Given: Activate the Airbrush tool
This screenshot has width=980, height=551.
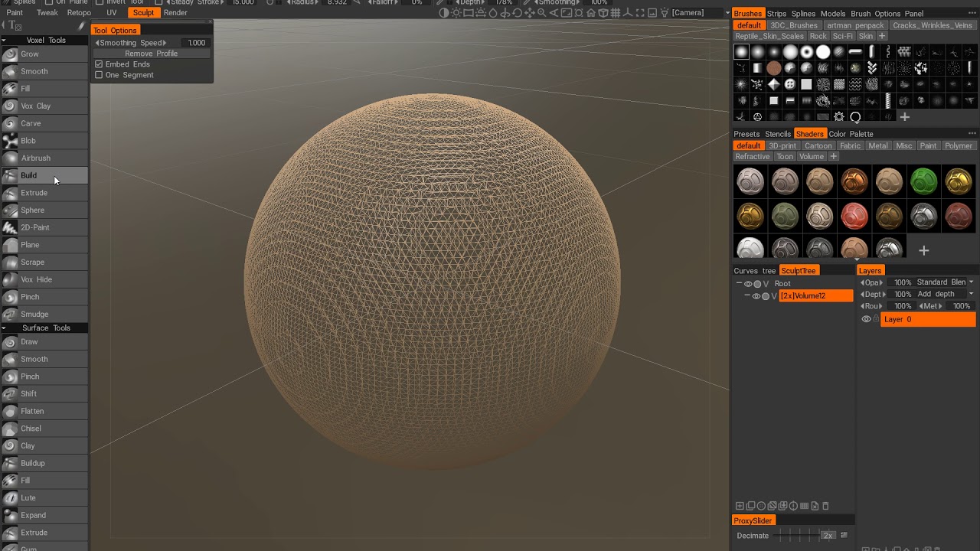Looking at the screenshot, I should tap(44, 158).
